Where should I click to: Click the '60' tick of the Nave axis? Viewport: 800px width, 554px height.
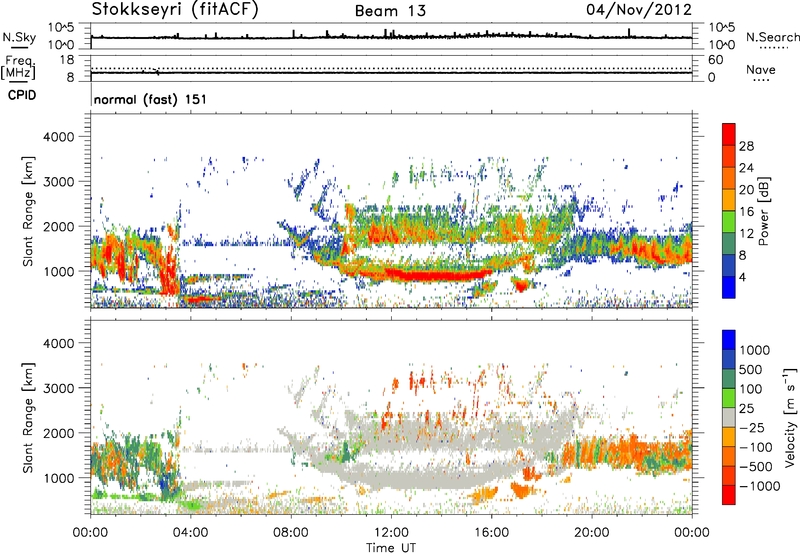coord(715,60)
